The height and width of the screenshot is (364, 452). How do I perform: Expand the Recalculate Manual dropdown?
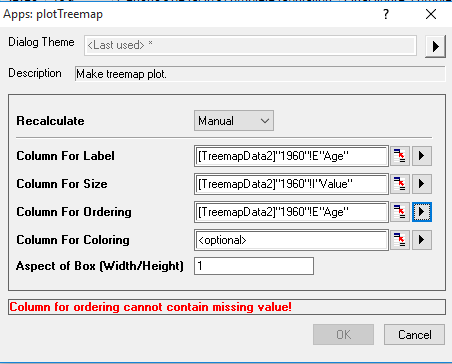click(x=234, y=121)
